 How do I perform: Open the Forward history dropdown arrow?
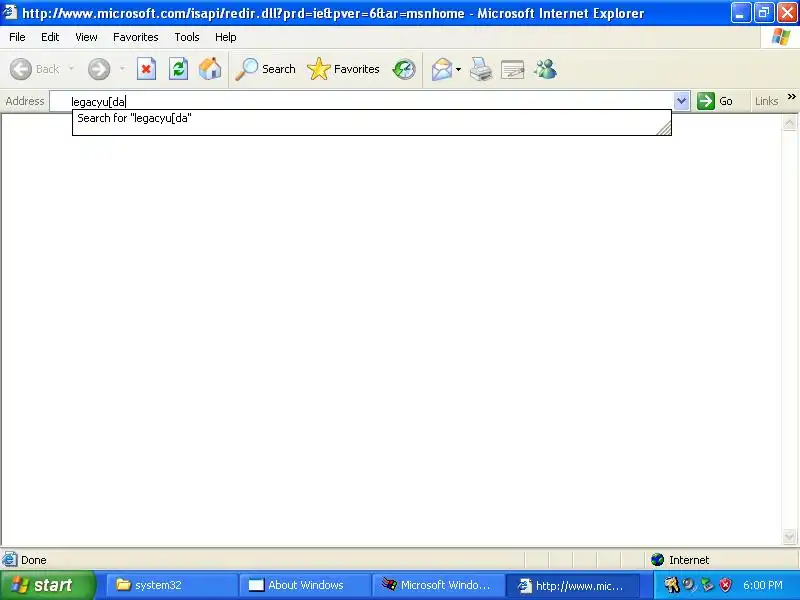(x=122, y=69)
